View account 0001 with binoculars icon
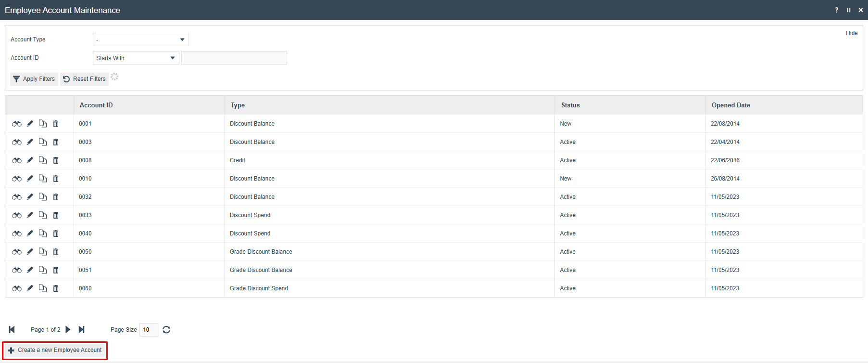Screen dimensions: 868x363 click(17, 124)
